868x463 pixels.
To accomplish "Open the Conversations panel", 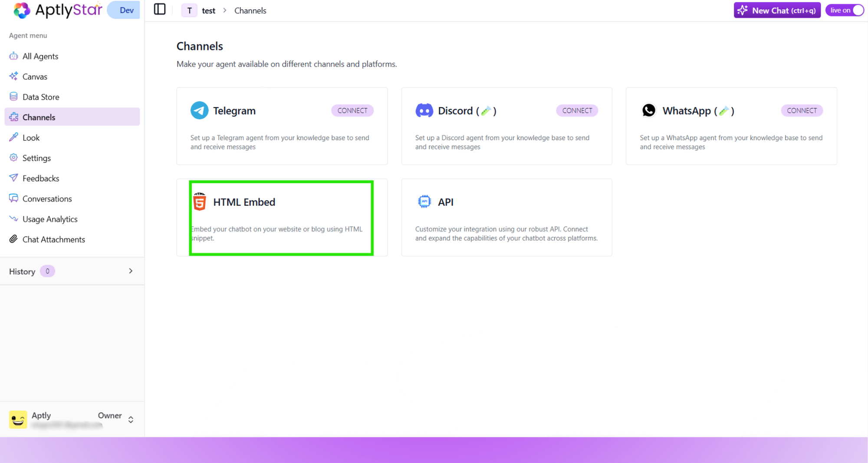I will (48, 198).
